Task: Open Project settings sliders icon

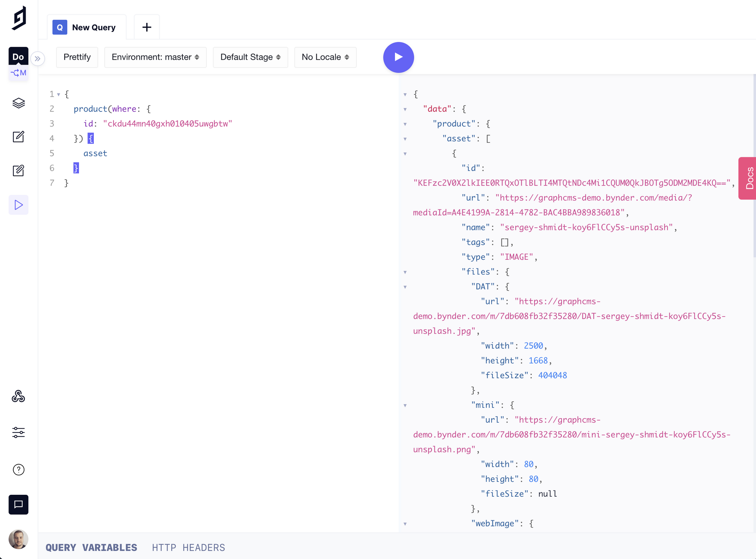Action: point(18,432)
